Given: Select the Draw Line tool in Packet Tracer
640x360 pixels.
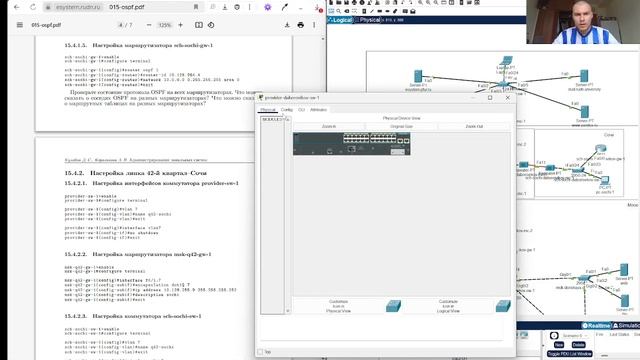Looking at the screenshot, I should point(372,11).
